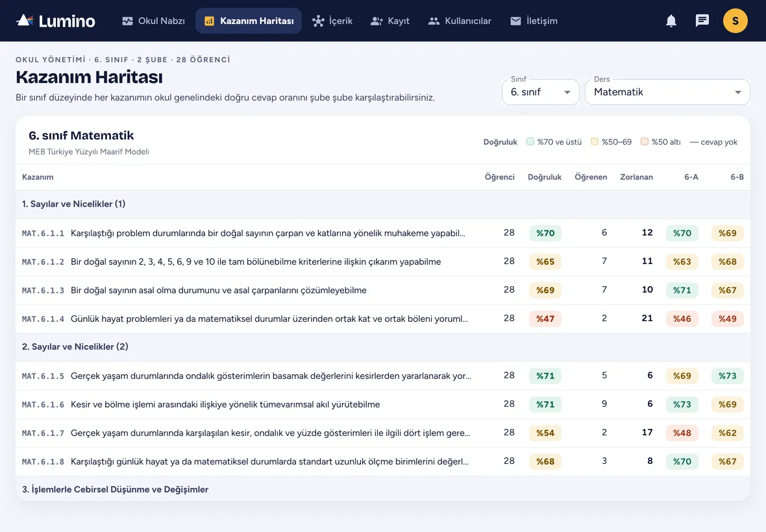Open the notifications bell
766x532 pixels.
tap(671, 21)
